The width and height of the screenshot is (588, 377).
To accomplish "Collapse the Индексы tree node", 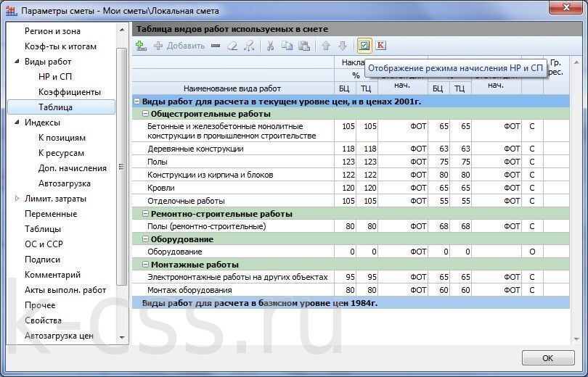I will 17,122.
